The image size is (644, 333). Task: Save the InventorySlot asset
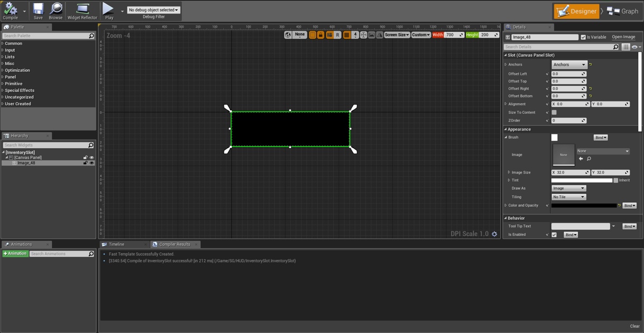(x=38, y=11)
